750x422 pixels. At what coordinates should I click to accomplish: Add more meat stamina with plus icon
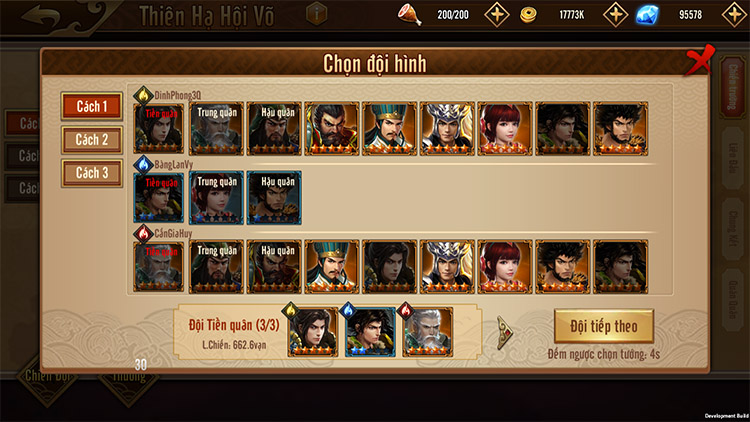(496, 14)
